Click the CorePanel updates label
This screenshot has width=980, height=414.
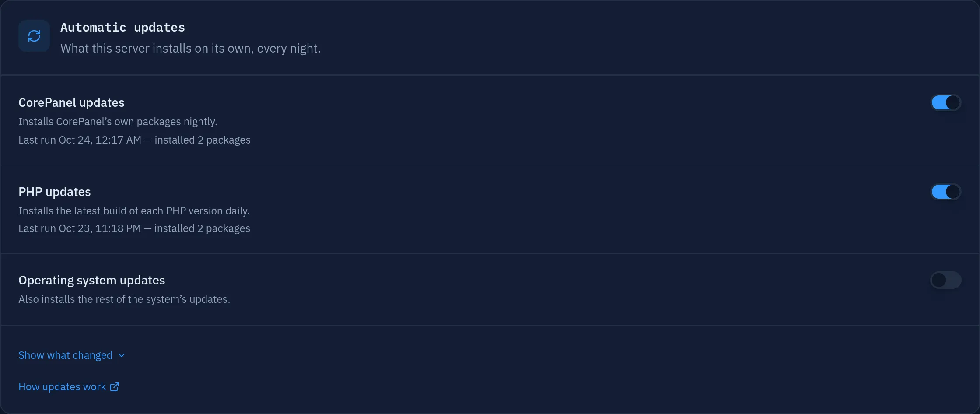click(71, 102)
